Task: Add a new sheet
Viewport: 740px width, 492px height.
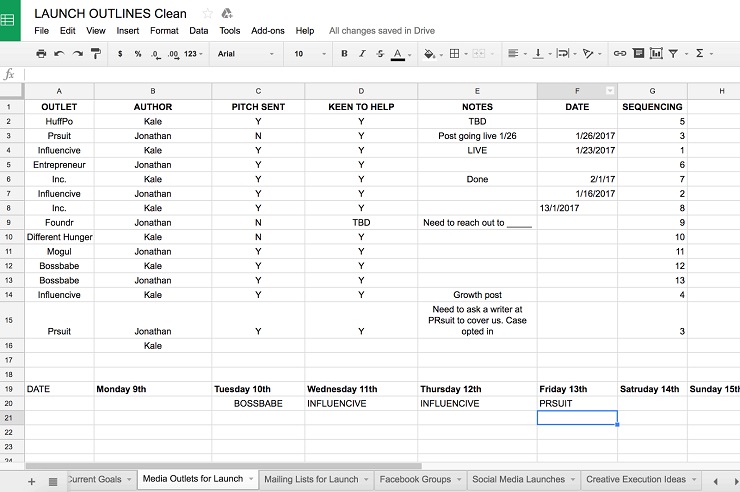Action: (32, 482)
